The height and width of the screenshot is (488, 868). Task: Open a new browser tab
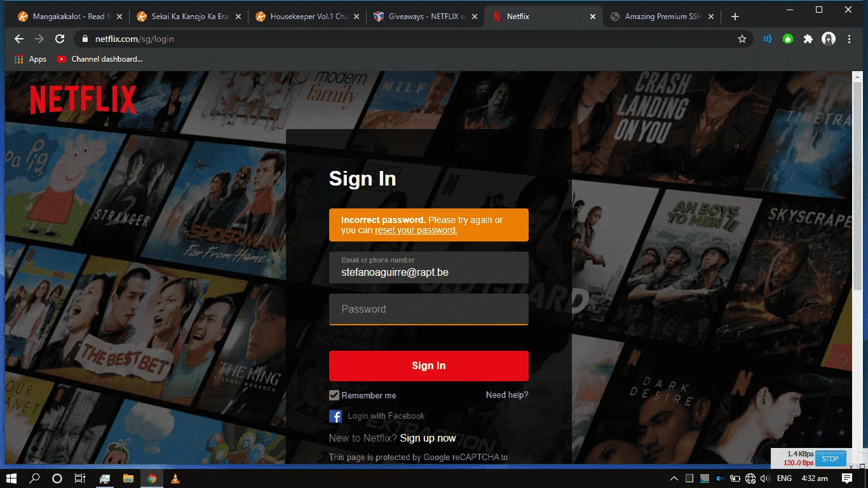point(735,17)
